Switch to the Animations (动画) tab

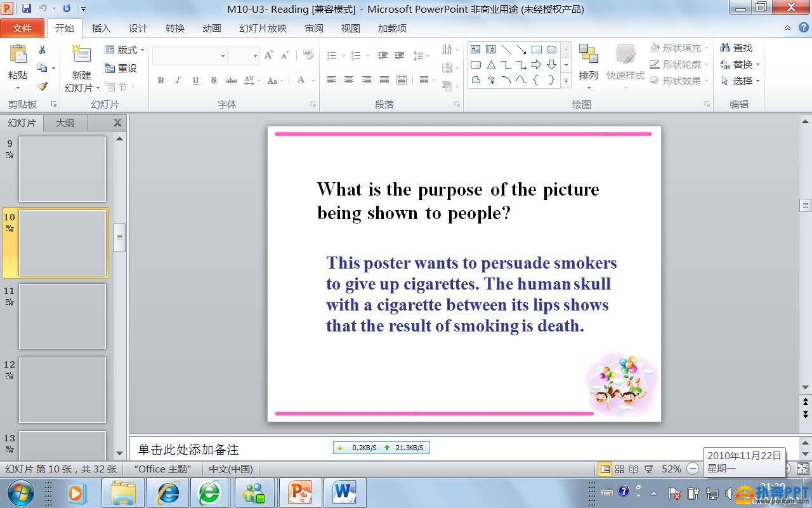[x=211, y=28]
